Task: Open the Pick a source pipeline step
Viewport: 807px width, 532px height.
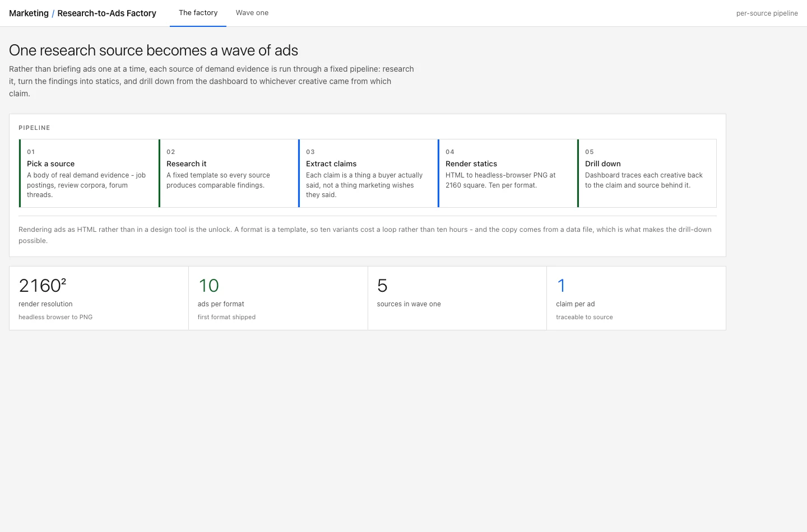Action: pos(89,173)
